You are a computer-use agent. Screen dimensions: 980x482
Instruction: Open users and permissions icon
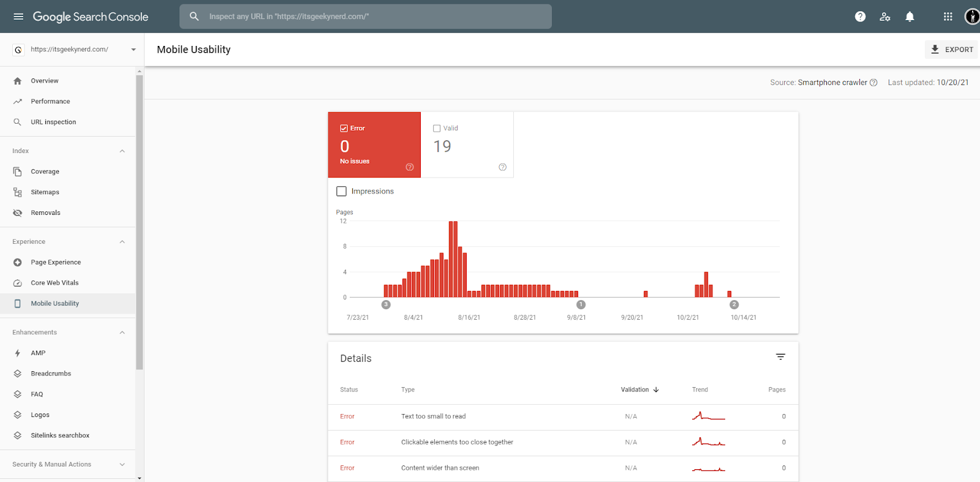point(885,17)
